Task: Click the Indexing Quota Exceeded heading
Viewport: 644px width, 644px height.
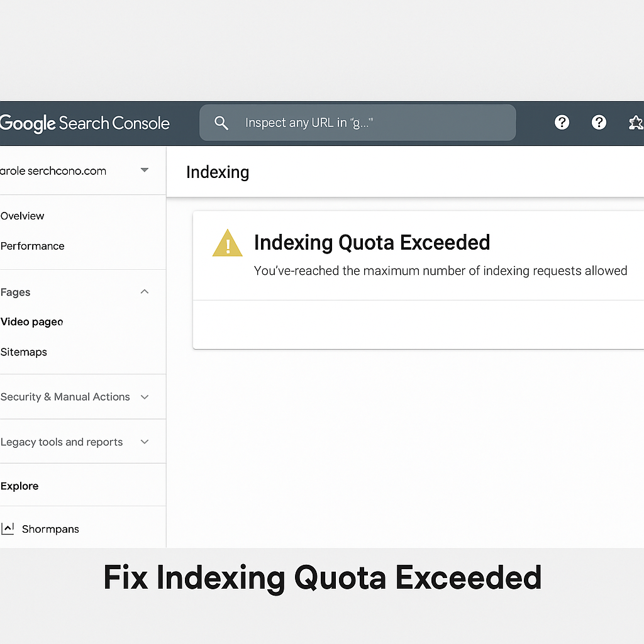Action: [372, 242]
